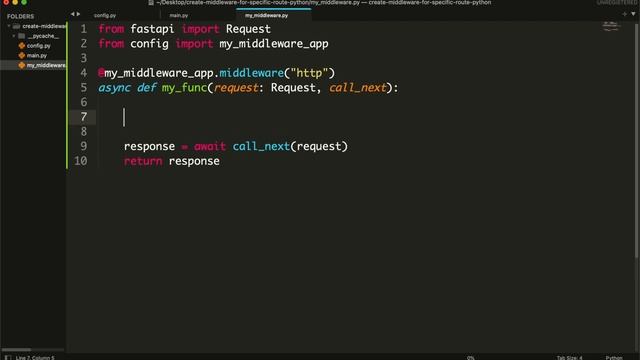
Task: Click the async keyword on line 5
Action: point(114,88)
